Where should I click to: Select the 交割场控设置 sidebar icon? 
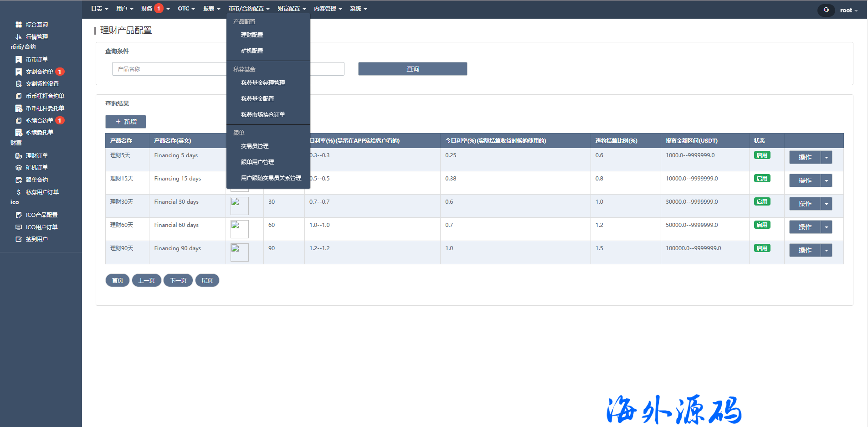coord(19,84)
